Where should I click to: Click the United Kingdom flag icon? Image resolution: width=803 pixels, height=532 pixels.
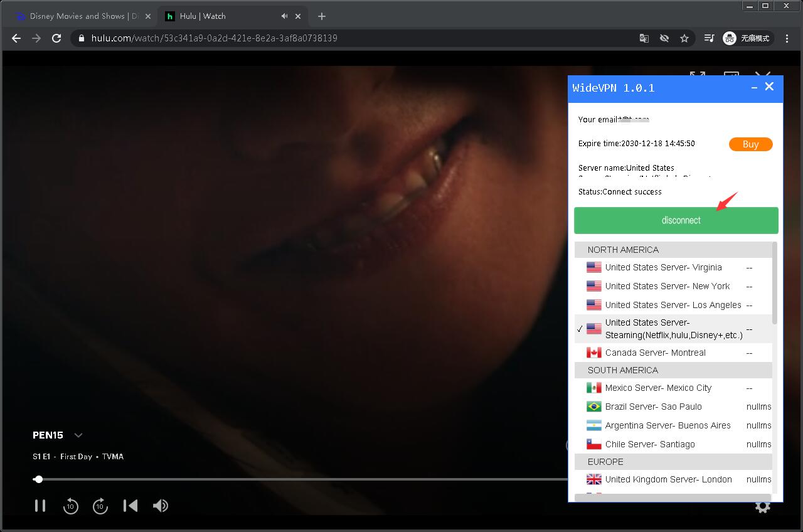tap(593, 479)
